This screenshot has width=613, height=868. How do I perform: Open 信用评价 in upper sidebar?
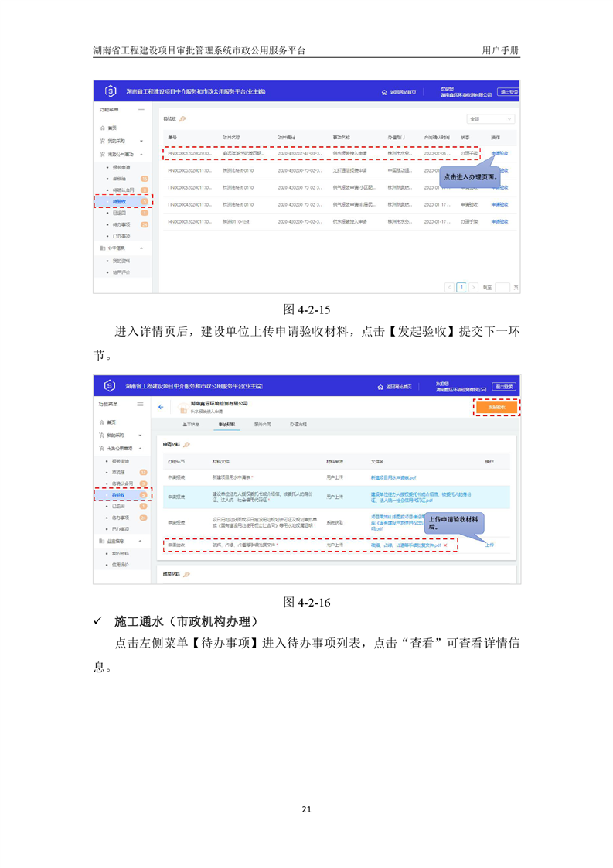(x=121, y=272)
